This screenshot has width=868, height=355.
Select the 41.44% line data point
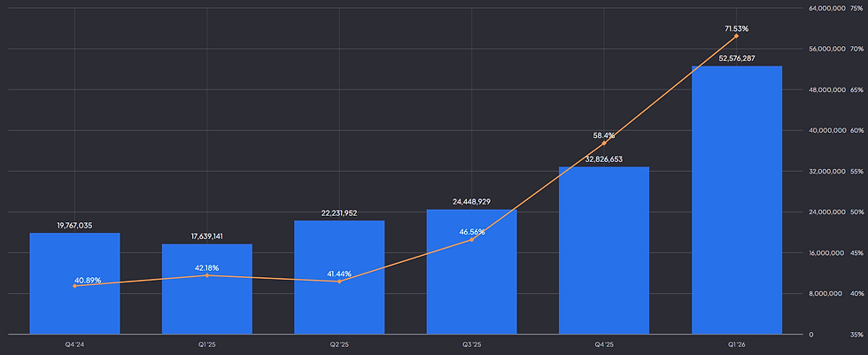(x=339, y=282)
